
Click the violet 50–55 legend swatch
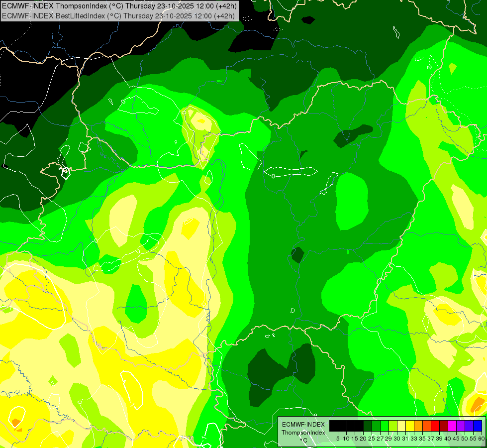469,426
